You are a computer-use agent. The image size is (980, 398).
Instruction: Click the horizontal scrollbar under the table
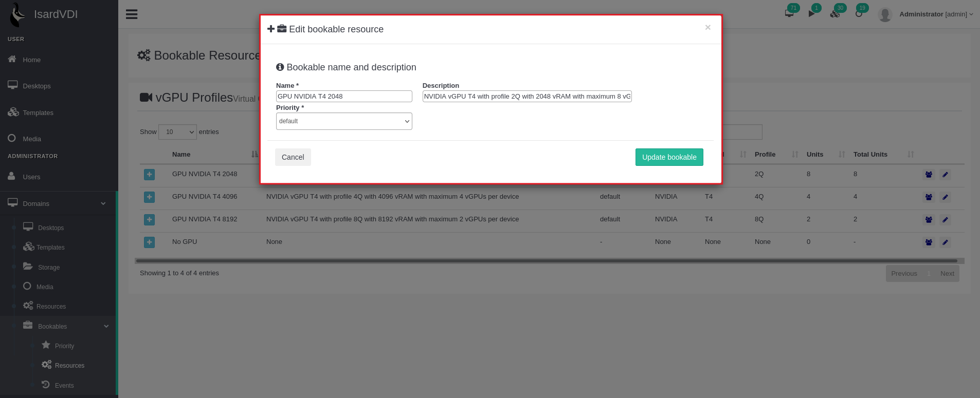point(546,261)
